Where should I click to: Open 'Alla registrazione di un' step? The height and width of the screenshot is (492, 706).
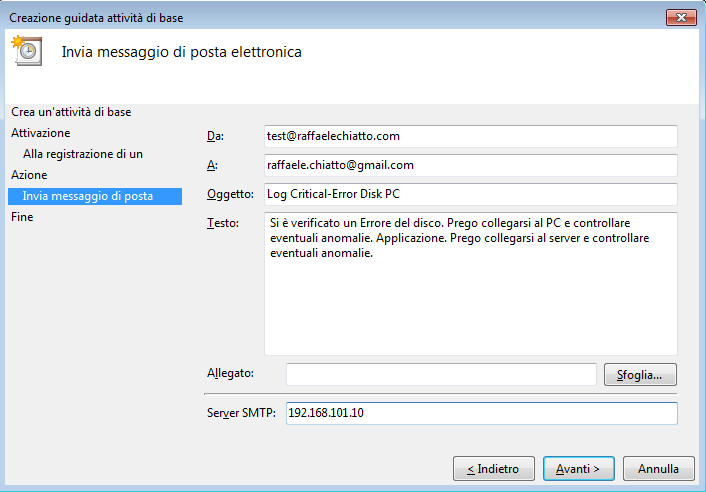[x=83, y=154]
